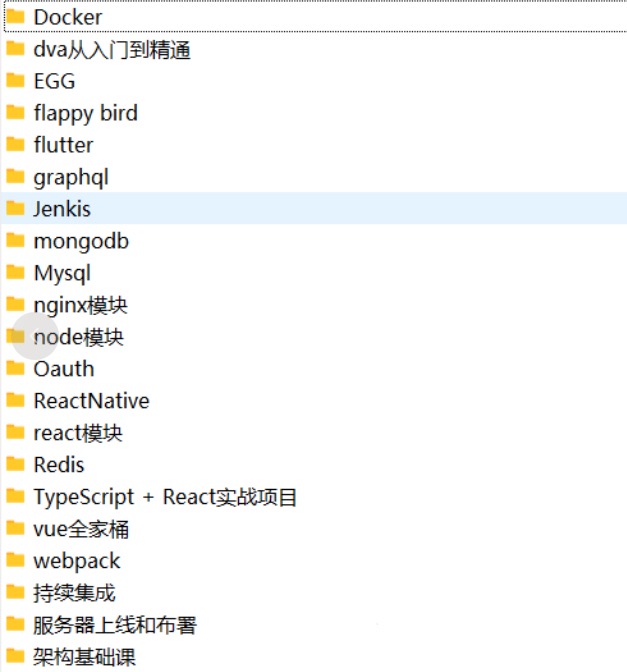
Task: Choose the Mysql folder entry
Action: [x=62, y=273]
